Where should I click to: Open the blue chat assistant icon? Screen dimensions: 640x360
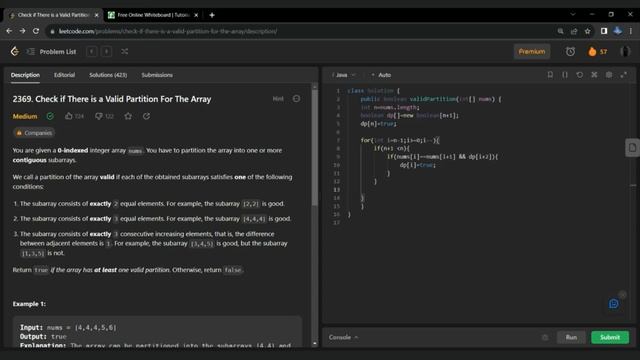pos(613,304)
